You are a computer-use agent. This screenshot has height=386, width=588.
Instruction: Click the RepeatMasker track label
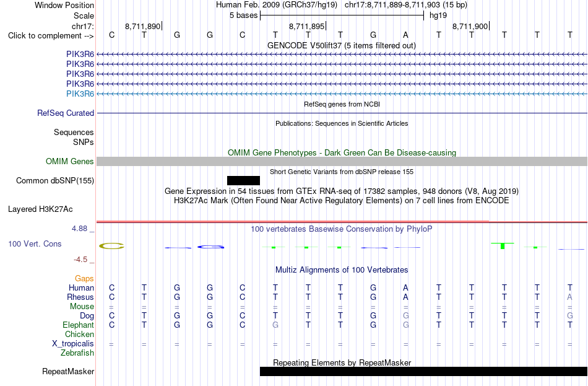tap(68, 371)
